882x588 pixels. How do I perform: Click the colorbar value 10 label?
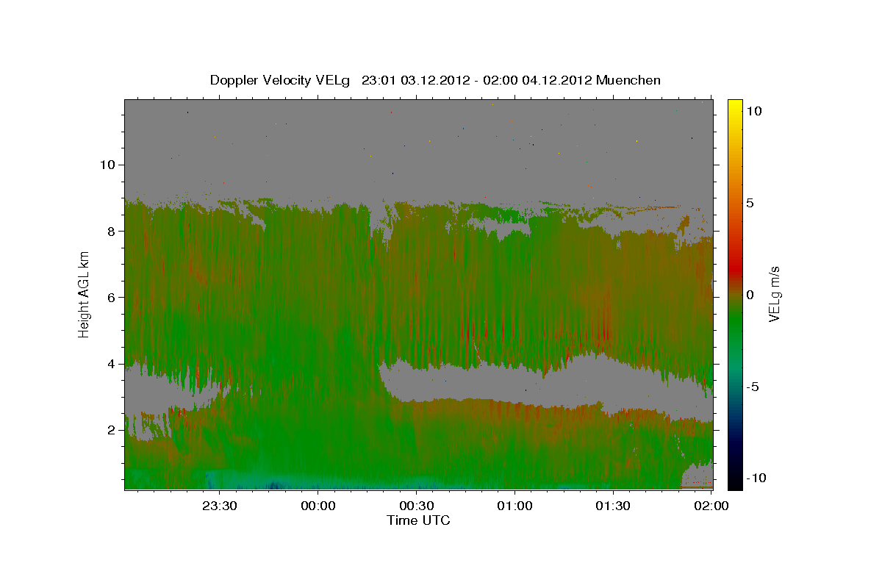click(x=753, y=110)
